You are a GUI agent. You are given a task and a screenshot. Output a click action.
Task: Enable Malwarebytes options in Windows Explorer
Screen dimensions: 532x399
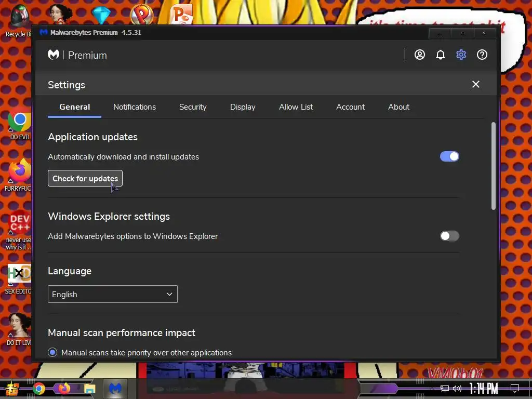(449, 236)
